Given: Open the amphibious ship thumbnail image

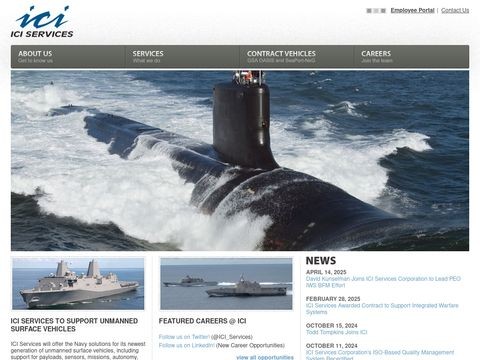Looking at the screenshot, I should coord(78,284).
